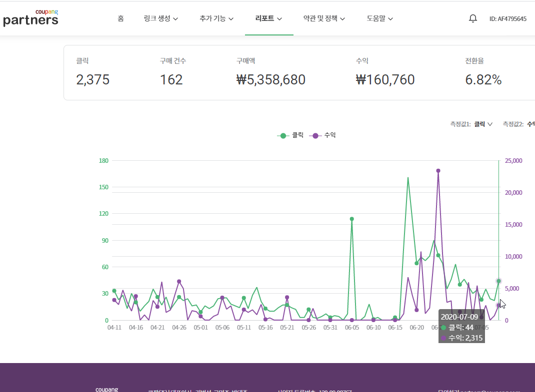Click the 06-15 x-axis date label
Screen dimensions: 535x392
click(x=395, y=327)
